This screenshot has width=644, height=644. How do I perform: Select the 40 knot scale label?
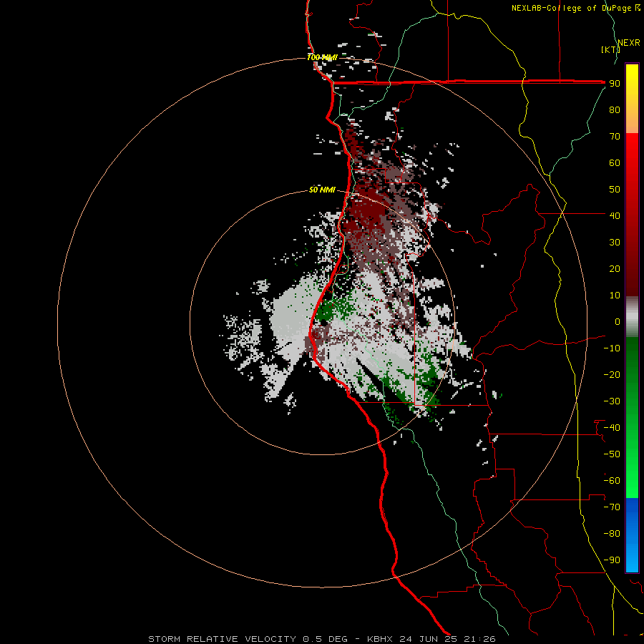615,215
